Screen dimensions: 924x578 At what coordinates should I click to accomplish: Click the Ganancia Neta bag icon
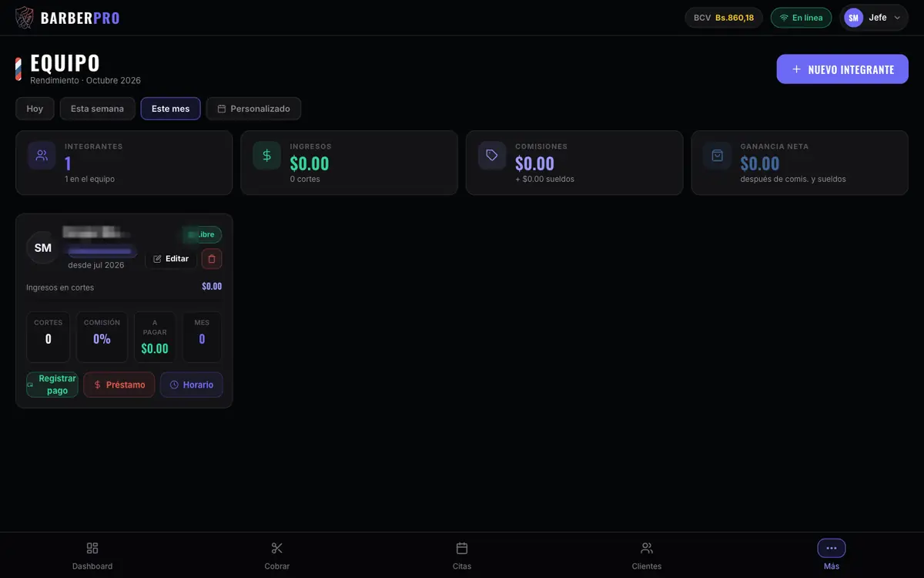pyautogui.click(x=717, y=155)
